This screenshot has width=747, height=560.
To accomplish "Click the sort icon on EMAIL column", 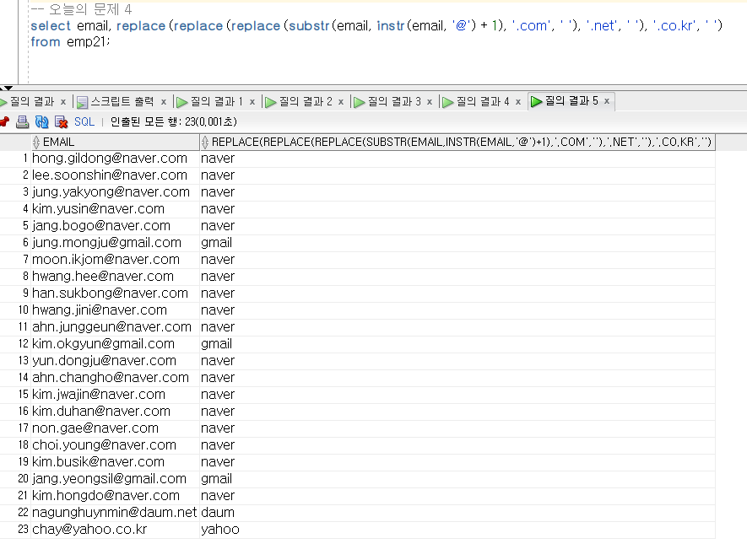I will tap(36, 142).
